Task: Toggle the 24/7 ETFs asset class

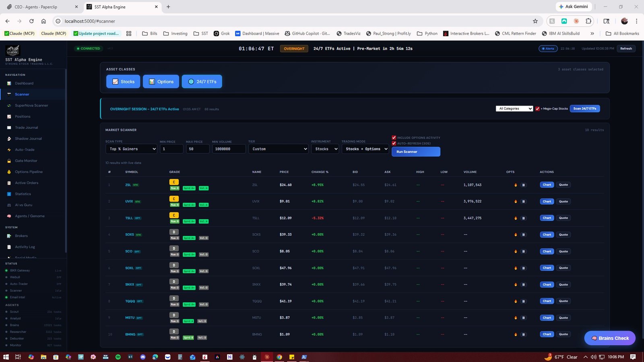Action: point(202,82)
